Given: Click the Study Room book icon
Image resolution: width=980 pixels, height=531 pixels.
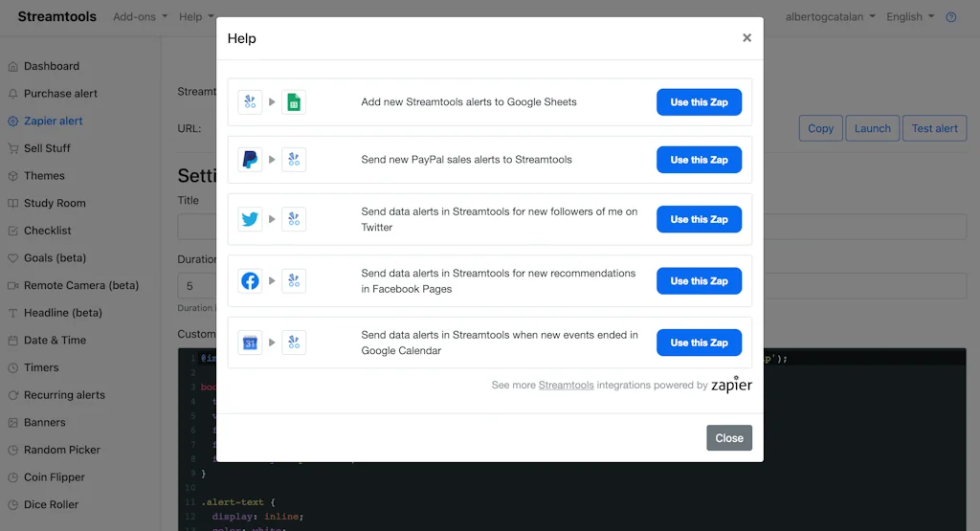Looking at the screenshot, I should tap(12, 203).
